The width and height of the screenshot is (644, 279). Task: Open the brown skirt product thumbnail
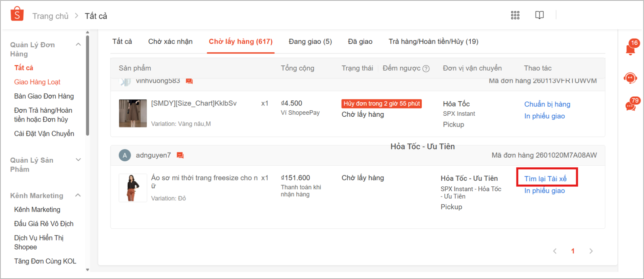point(133,113)
